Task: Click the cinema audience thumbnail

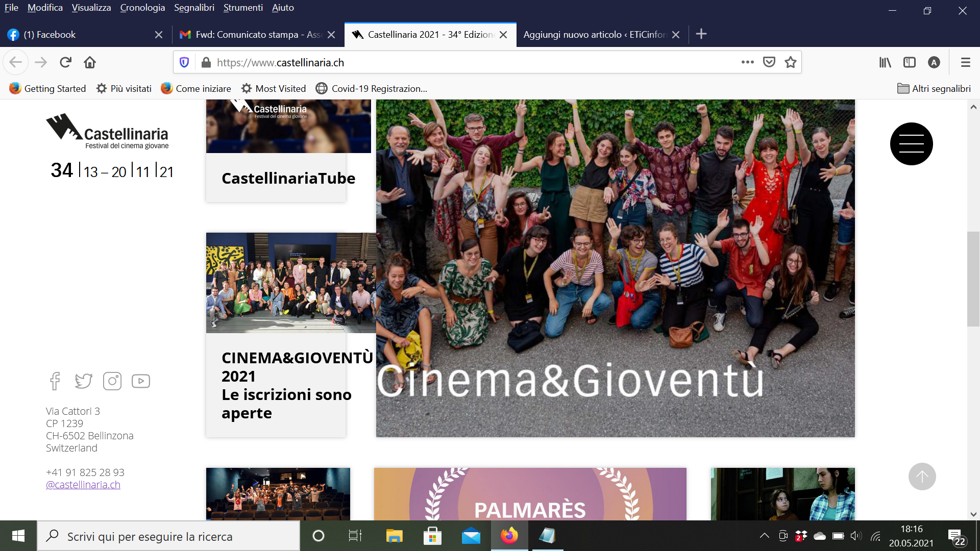Action: [x=278, y=494]
